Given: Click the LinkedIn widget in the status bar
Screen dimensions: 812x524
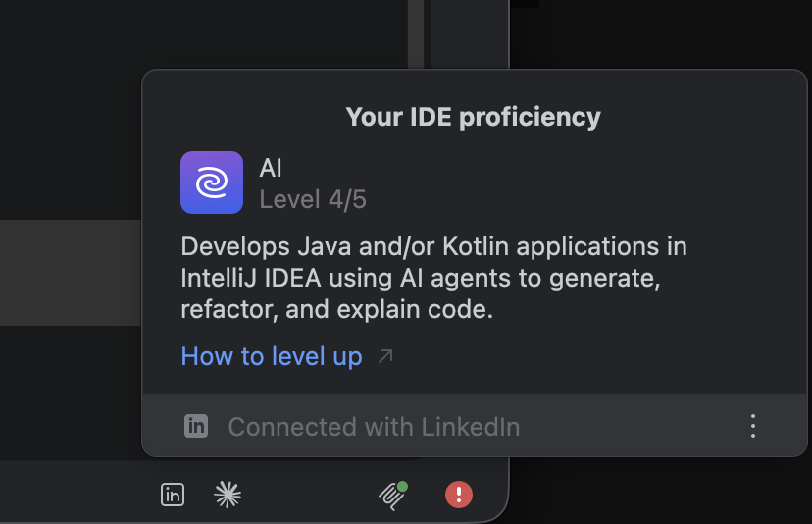Looking at the screenshot, I should click(x=173, y=495).
